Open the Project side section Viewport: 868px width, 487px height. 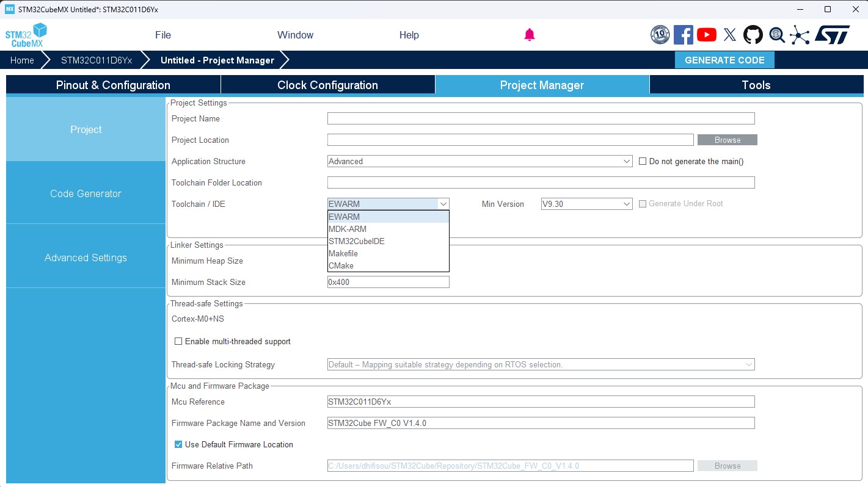[x=86, y=129]
